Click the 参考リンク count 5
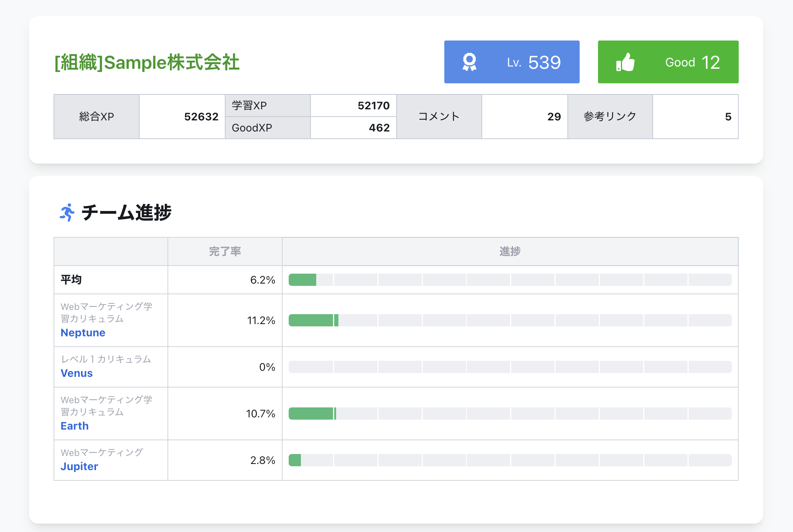The height and width of the screenshot is (532, 793). point(728,117)
